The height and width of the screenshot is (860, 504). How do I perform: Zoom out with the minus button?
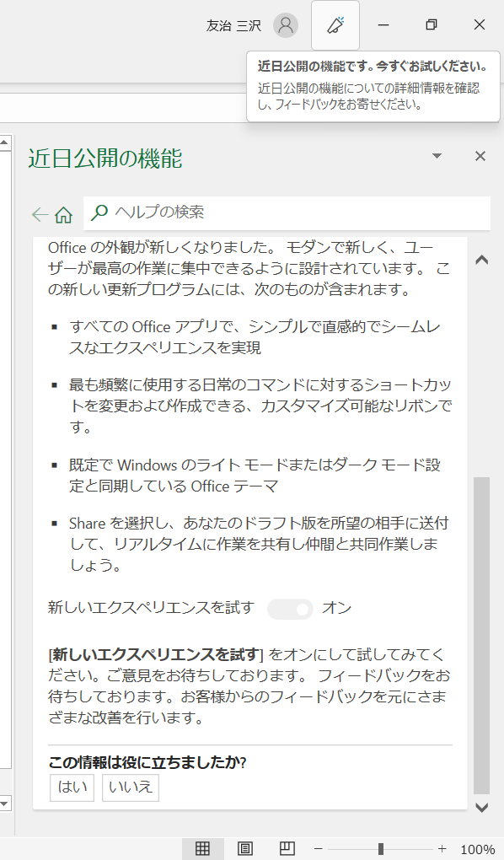(318, 849)
